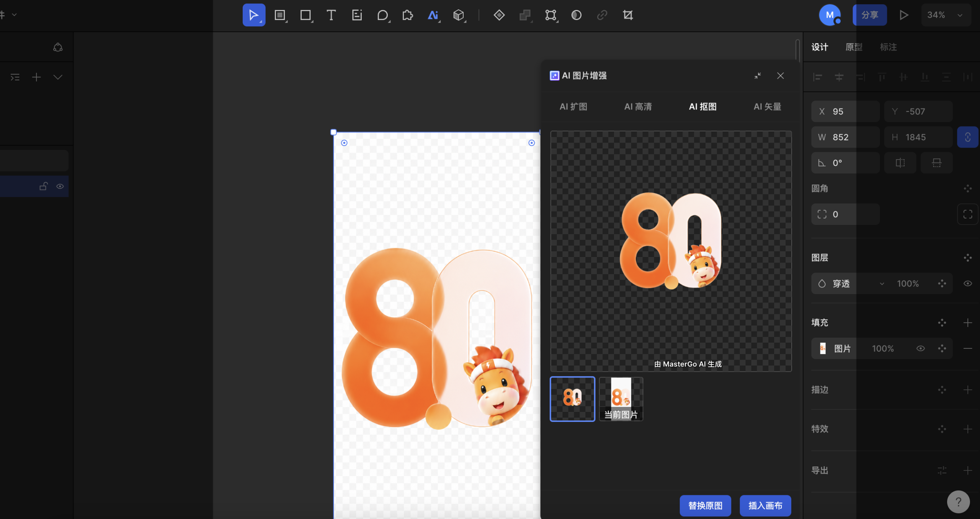
Task: Toggle layer lock in layer list
Action: pos(43,186)
